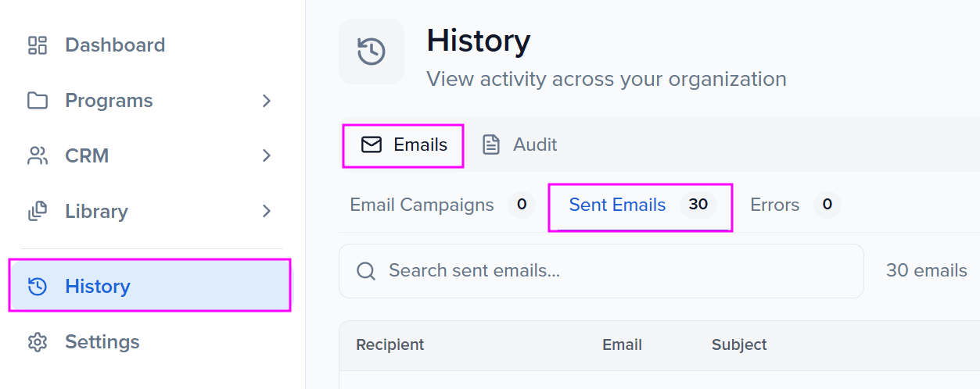Expand the Library submenu chevron
The width and height of the screenshot is (980, 389).
pos(267,212)
